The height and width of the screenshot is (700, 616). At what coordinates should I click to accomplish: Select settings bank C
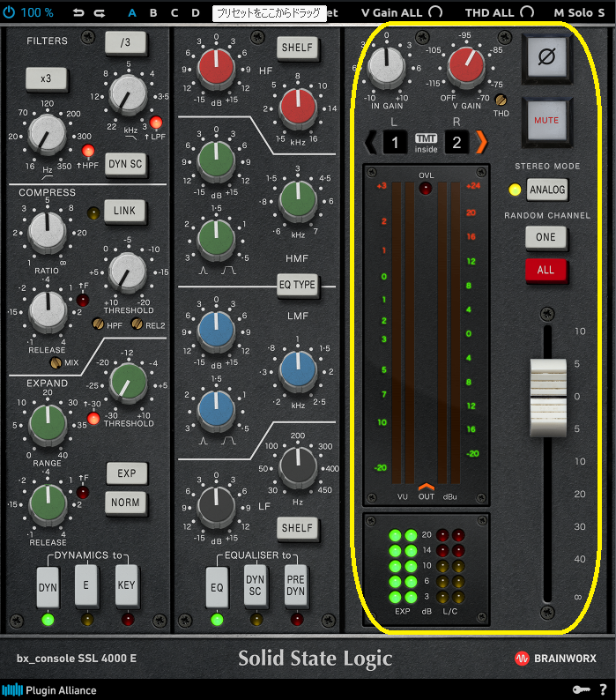[174, 13]
